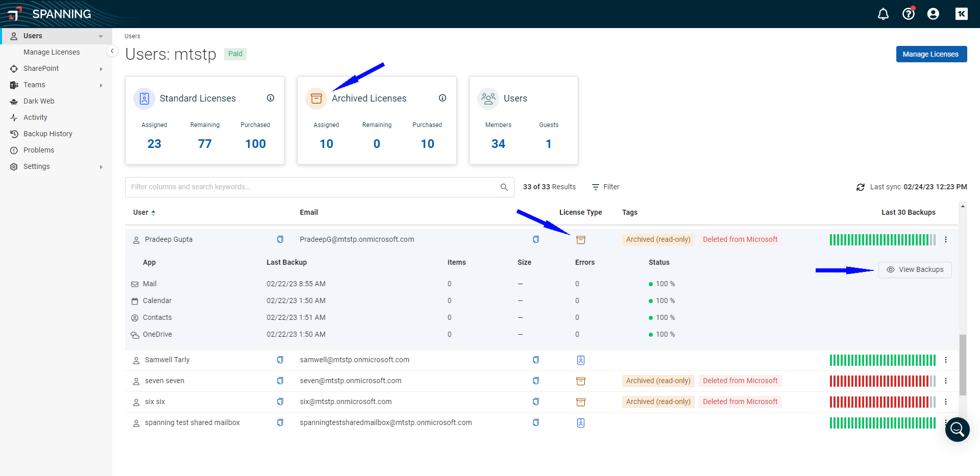Open the user account profile icon
Screen dimensions: 980x476
tap(933, 14)
